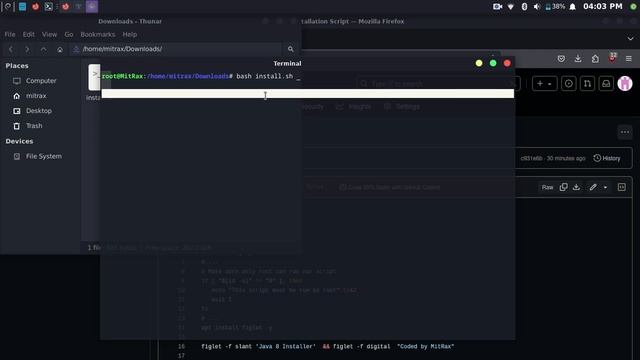
Task: Open GitHub pull requests icon in header
Action: (x=587, y=84)
